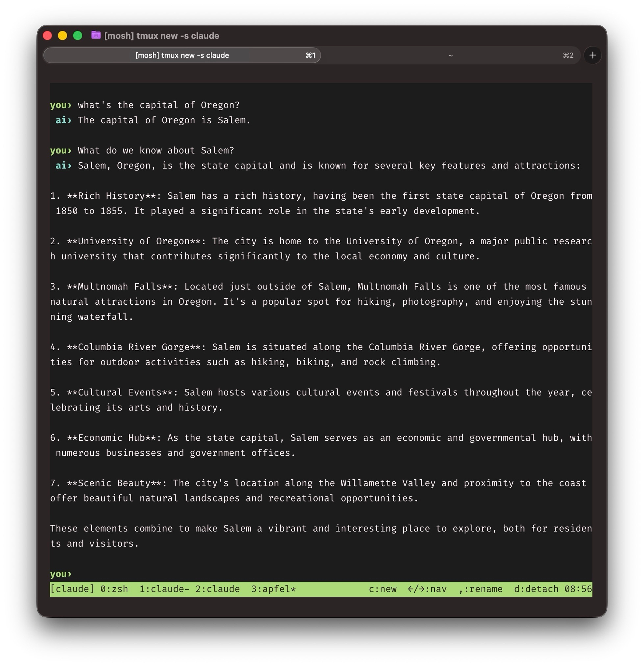
Task: Click the purple folder icon in title bar
Action: 96,35
